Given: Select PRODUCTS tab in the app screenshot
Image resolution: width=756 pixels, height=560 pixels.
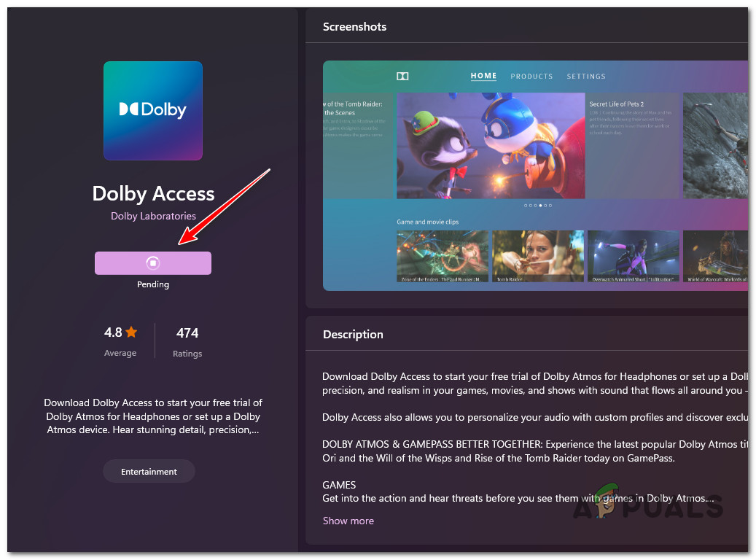Looking at the screenshot, I should 531,77.
